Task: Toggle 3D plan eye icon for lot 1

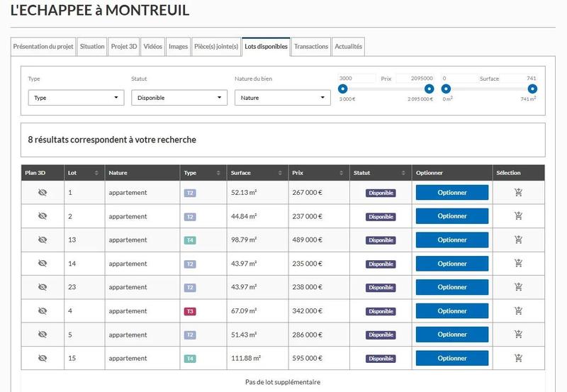Action: point(42,193)
